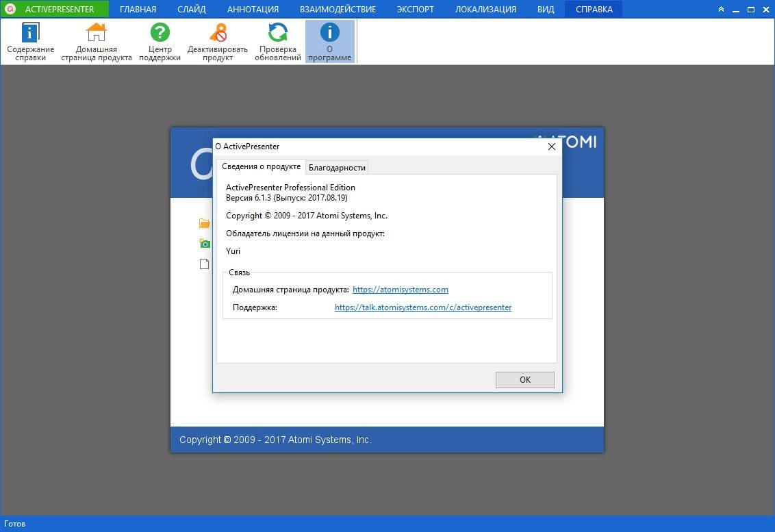Click the licensee name Yuri
The width and height of the screenshot is (775, 532).
[233, 251]
